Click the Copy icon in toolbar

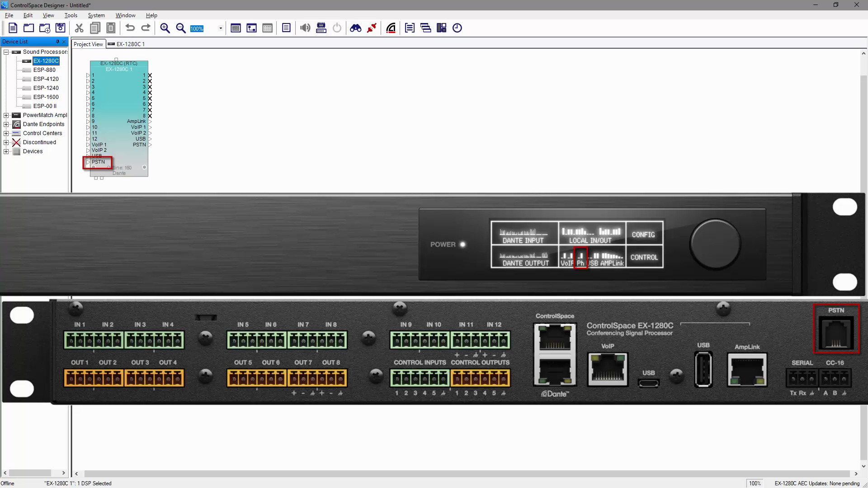tap(95, 28)
